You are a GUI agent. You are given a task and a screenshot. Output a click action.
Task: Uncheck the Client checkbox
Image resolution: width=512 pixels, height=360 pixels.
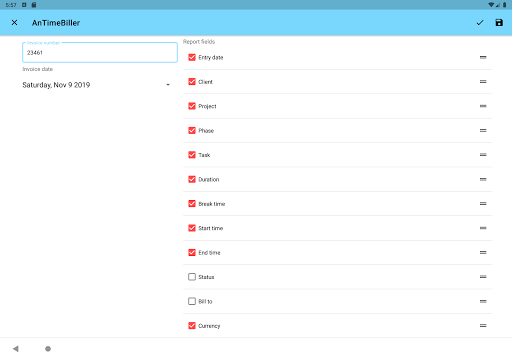click(x=192, y=82)
